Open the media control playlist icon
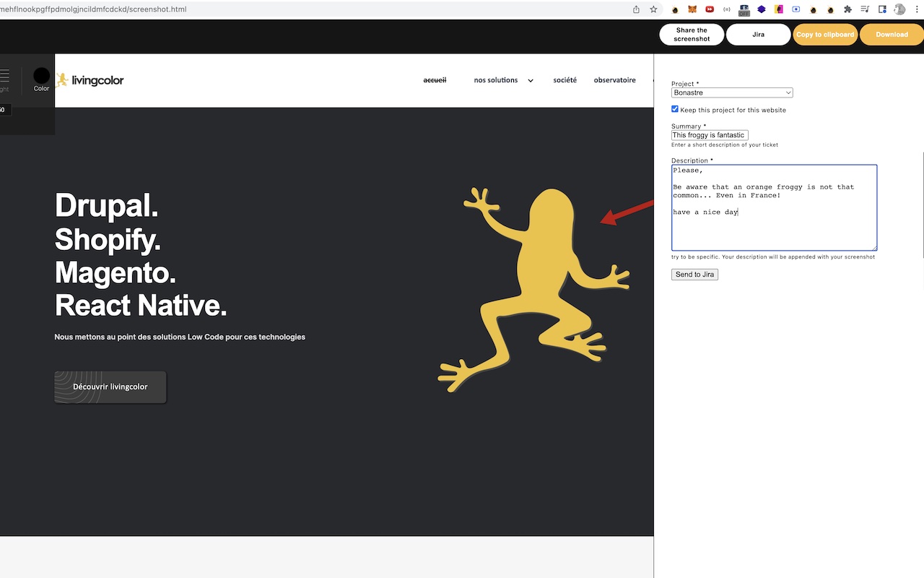 [866, 9]
